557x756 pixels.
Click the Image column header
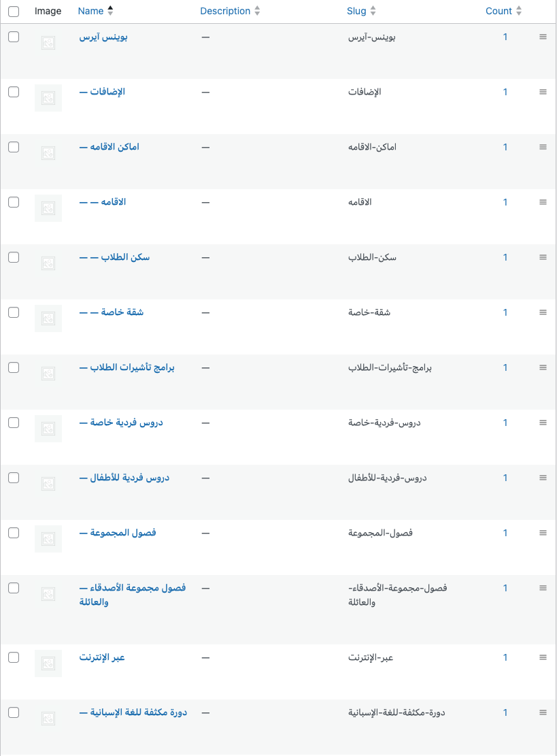tap(48, 11)
